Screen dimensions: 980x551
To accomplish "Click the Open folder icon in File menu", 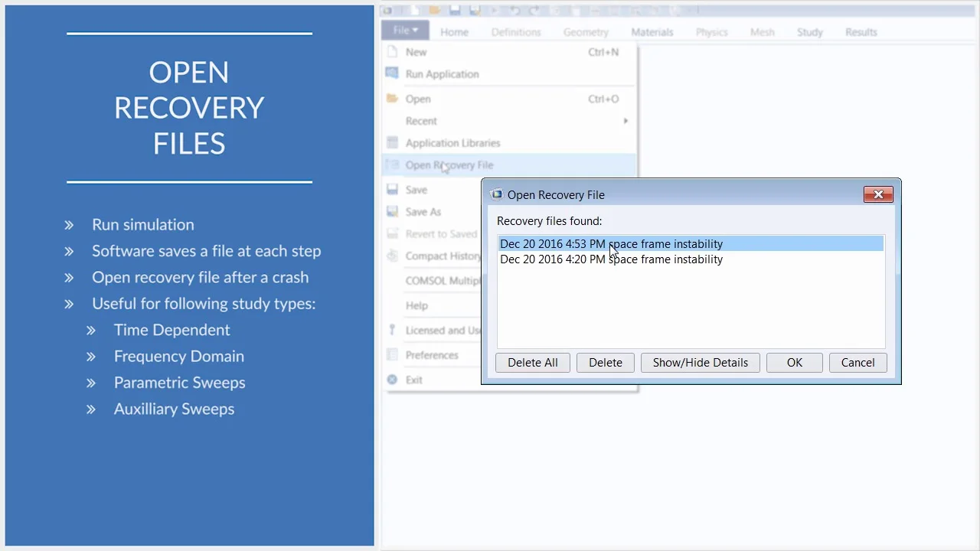I will (392, 98).
